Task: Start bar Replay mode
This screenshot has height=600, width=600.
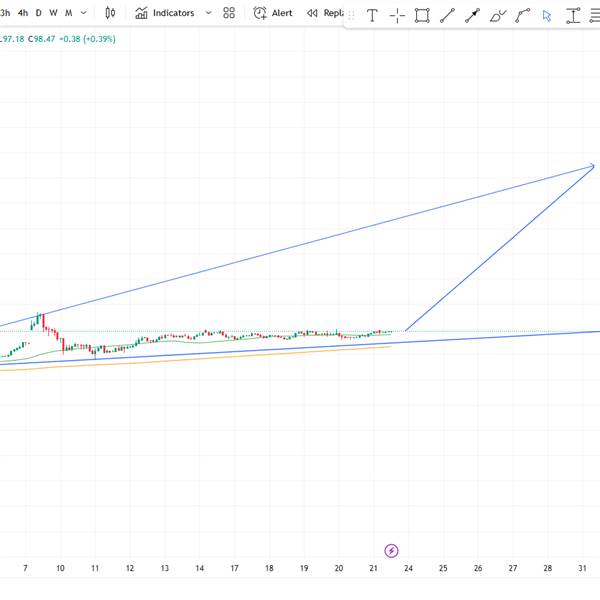Action: (325, 14)
